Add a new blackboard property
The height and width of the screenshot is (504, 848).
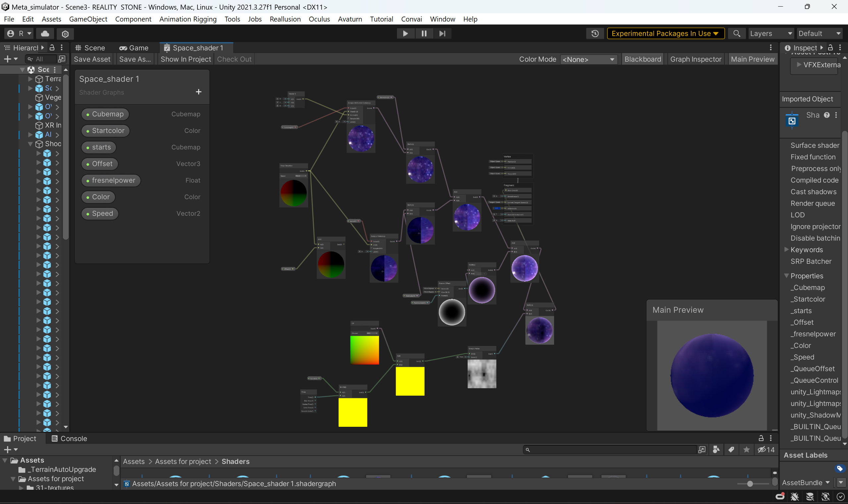pos(199,92)
